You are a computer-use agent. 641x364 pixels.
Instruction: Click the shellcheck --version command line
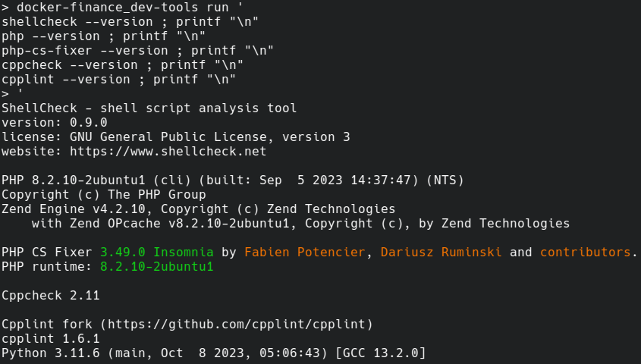130,21
